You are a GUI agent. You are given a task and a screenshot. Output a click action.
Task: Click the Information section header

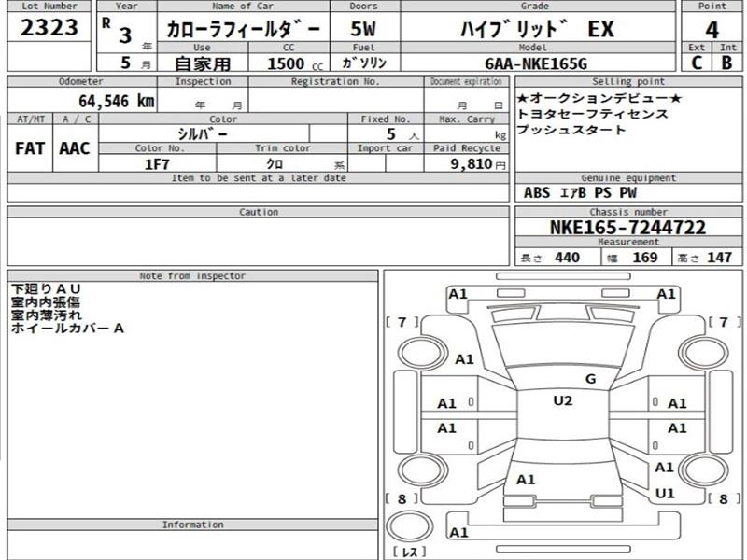[x=192, y=525]
